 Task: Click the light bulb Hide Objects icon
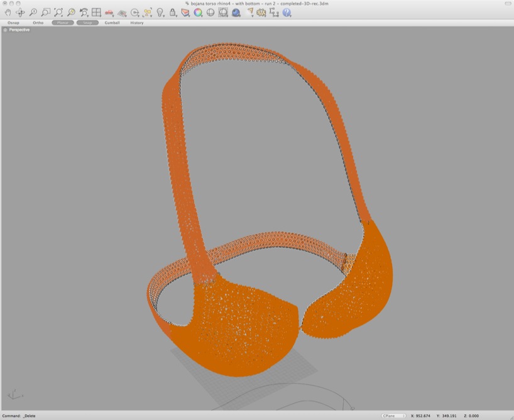pos(160,13)
